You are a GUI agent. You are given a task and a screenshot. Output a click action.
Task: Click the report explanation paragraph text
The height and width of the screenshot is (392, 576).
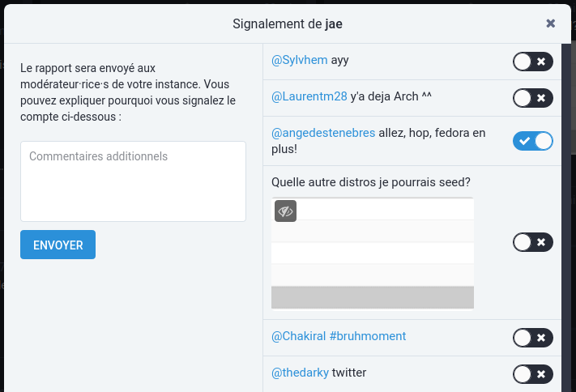pyautogui.click(x=128, y=92)
